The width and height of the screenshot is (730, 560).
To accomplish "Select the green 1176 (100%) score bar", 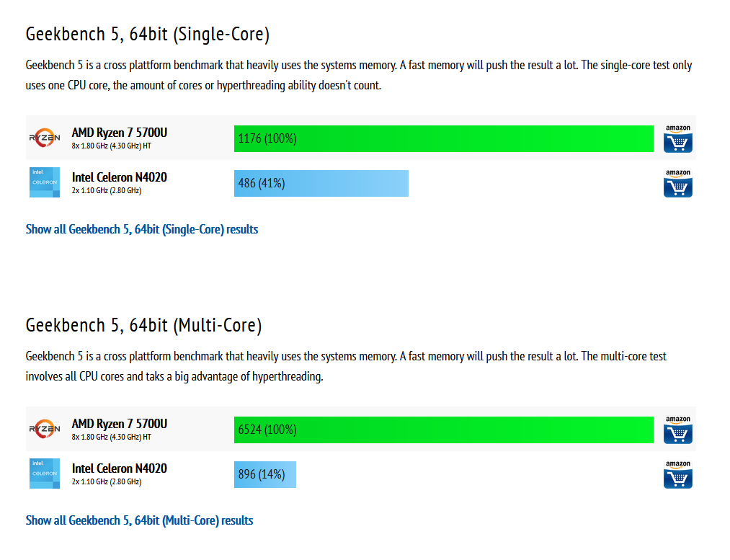I will click(444, 138).
